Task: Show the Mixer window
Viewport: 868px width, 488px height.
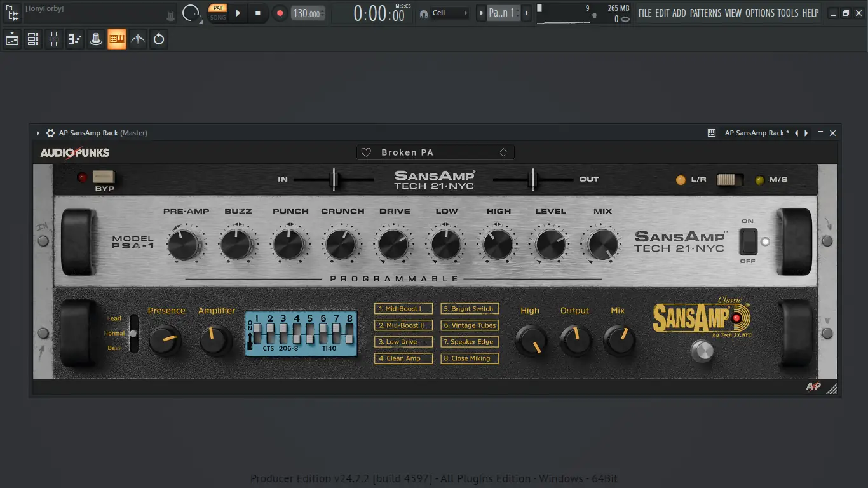Action: pyautogui.click(x=54, y=39)
